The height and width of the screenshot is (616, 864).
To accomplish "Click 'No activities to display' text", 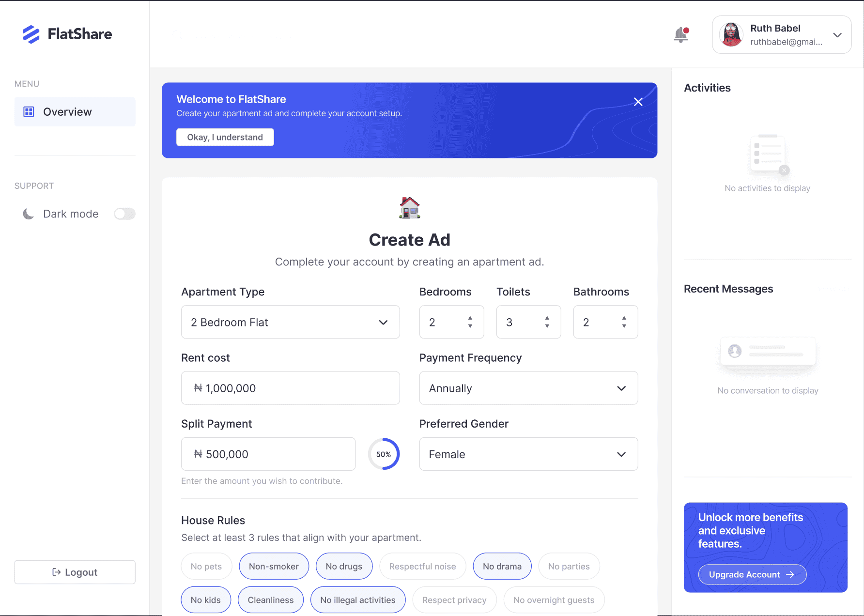I will coord(768,188).
